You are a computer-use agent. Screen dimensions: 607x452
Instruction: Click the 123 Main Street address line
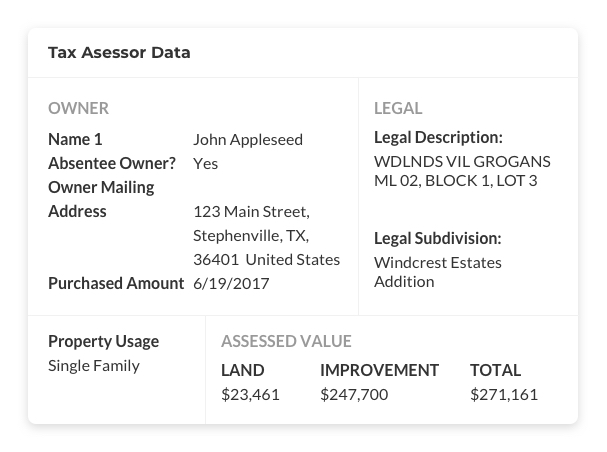251,211
